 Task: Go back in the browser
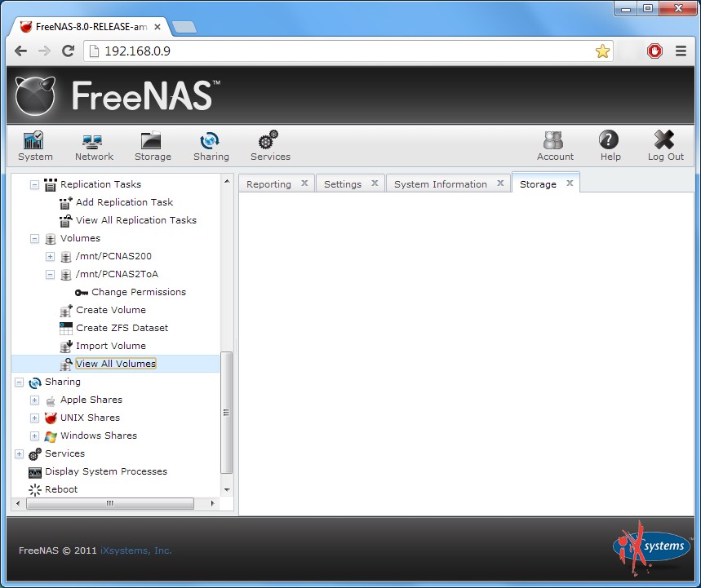(x=20, y=51)
